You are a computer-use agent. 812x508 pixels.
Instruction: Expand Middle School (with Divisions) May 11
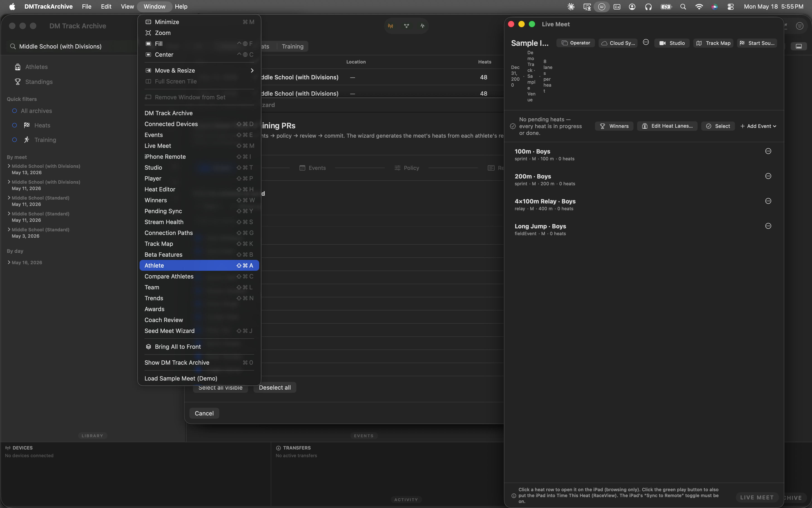click(9, 182)
